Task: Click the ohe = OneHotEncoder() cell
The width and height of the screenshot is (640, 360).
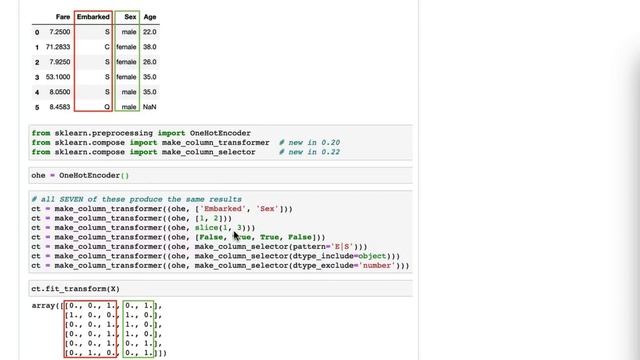Action: (x=220, y=176)
